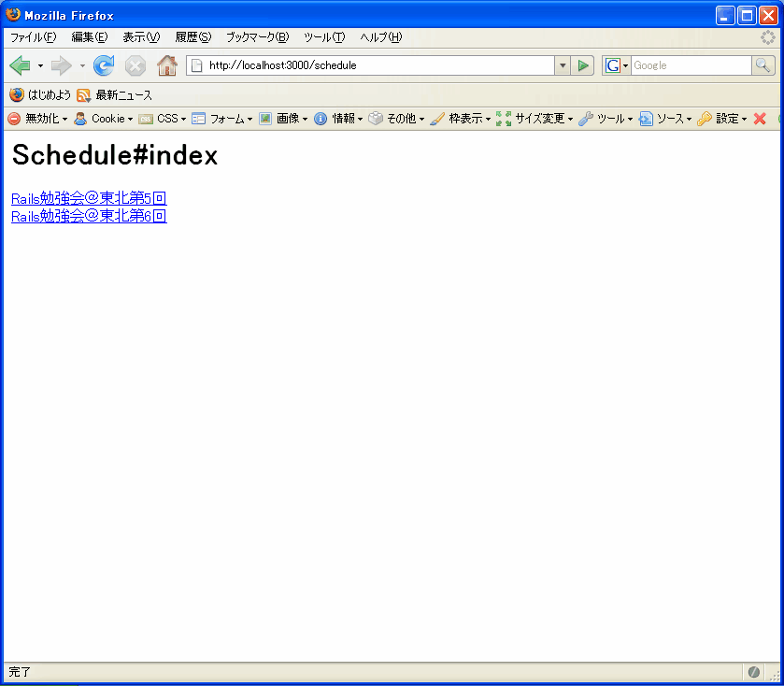Click the Stop loading icon

(135, 65)
